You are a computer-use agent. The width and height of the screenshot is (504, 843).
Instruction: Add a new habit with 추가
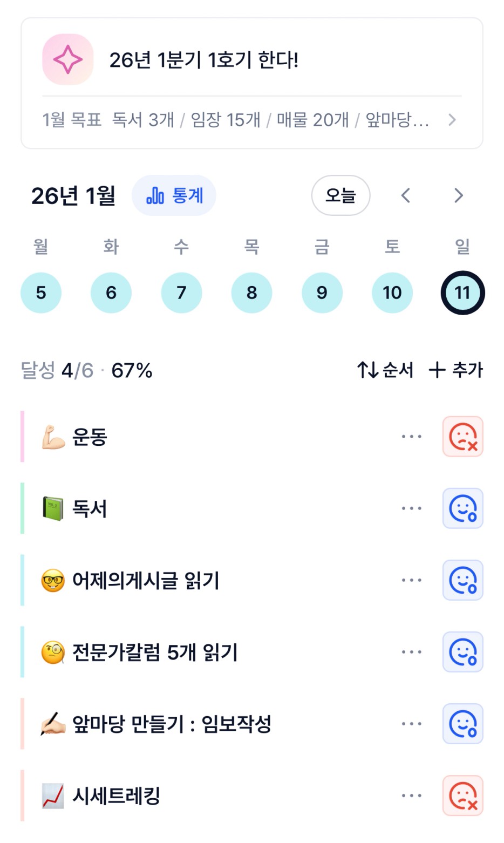[x=456, y=370]
